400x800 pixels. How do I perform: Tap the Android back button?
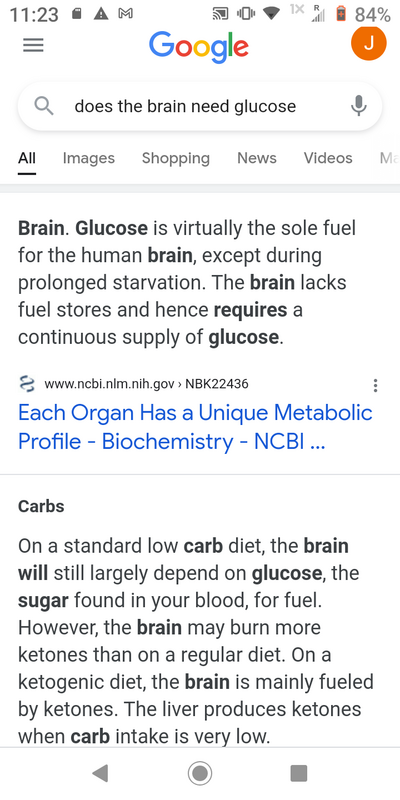coord(100,773)
